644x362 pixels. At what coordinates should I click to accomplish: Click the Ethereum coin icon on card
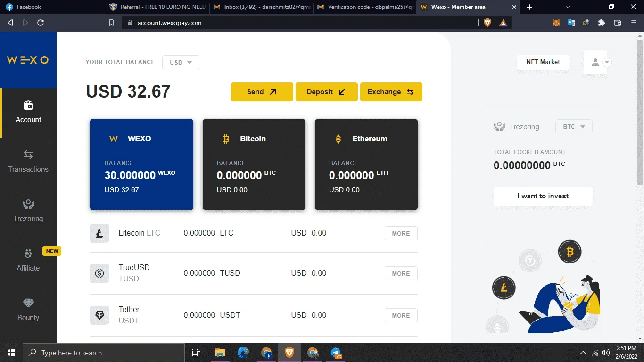pyautogui.click(x=338, y=139)
